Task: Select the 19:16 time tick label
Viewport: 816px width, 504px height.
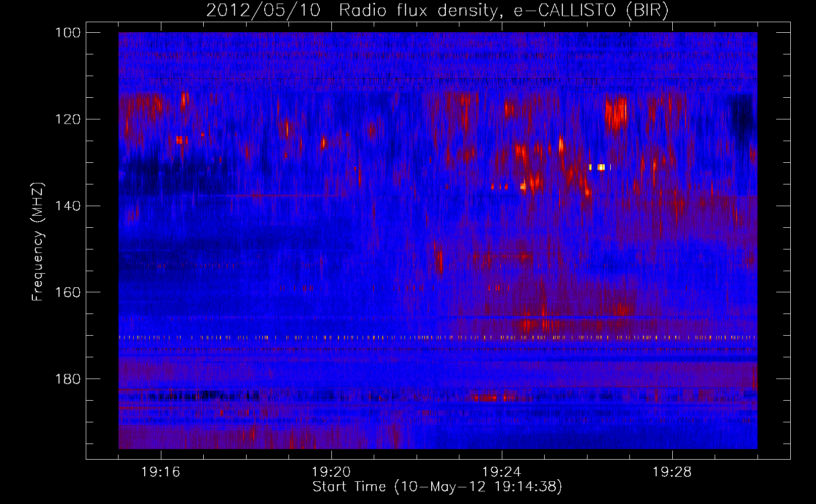Action: 161,472
